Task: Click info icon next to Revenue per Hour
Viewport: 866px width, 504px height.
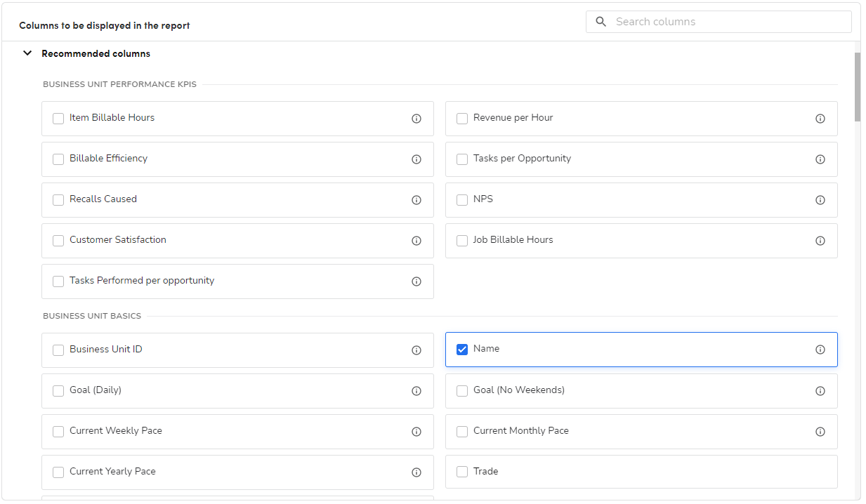Action: point(820,119)
